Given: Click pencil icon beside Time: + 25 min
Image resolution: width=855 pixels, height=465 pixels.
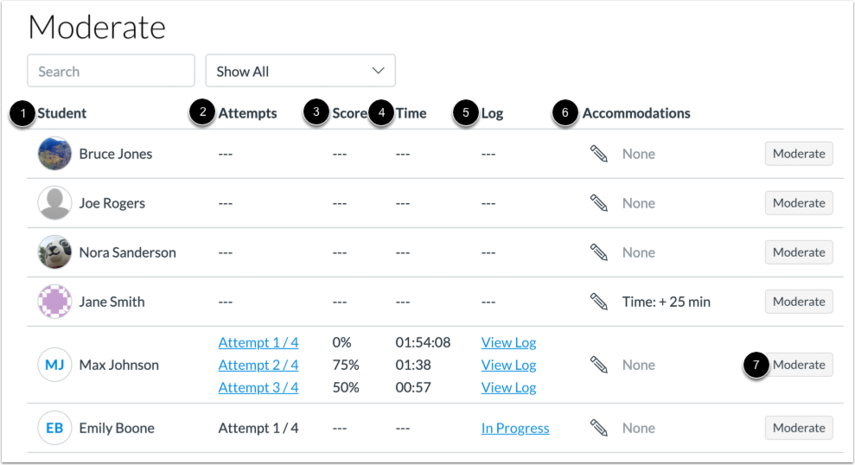Looking at the screenshot, I should (x=599, y=301).
